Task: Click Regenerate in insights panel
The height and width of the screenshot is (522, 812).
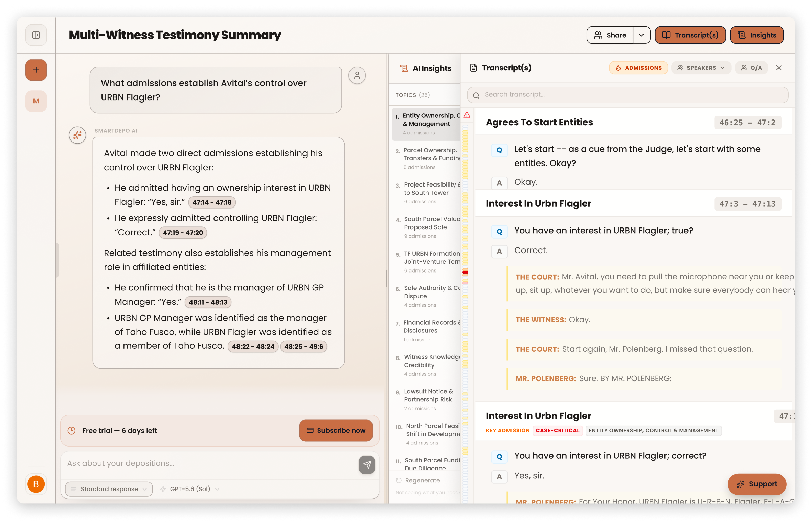Action: point(418,480)
